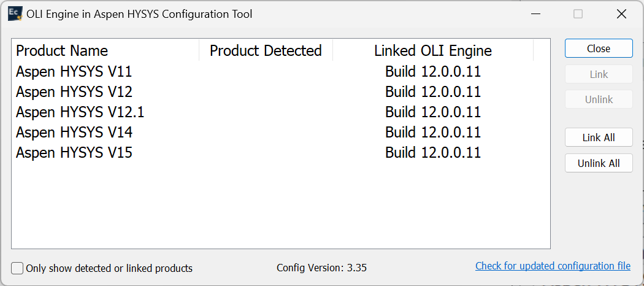Click the Link button
The height and width of the screenshot is (286, 644).
point(598,74)
